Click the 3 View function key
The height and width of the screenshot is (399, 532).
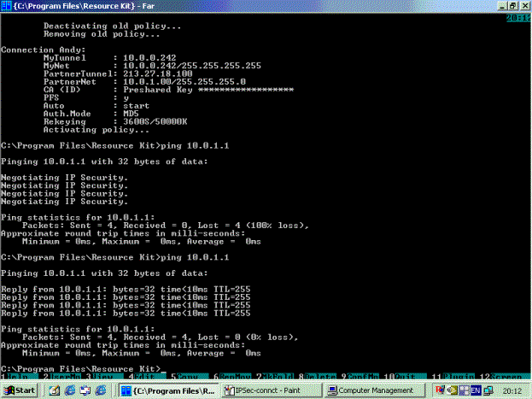tap(104, 377)
